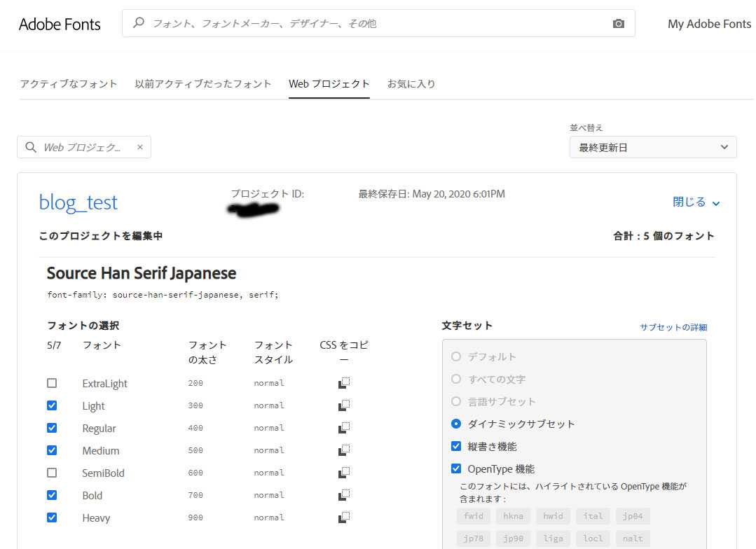Image resolution: width=756 pixels, height=549 pixels.
Task: Select the ダイナミックサブセット radio button
Action: coord(456,424)
